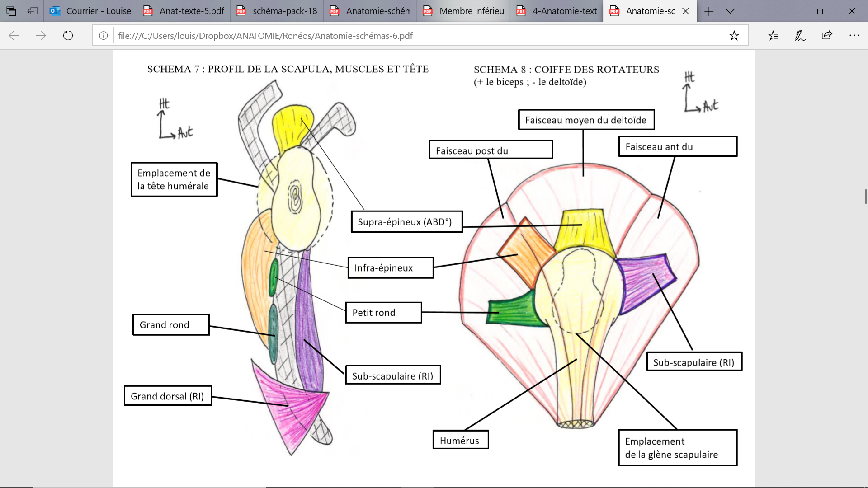This screenshot has height=488, width=868.
Task: Refresh the current PDF page
Action: [68, 36]
